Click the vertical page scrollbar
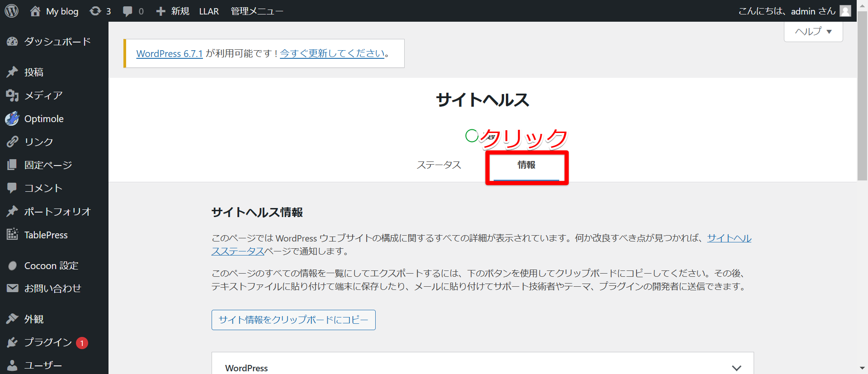 click(863, 96)
